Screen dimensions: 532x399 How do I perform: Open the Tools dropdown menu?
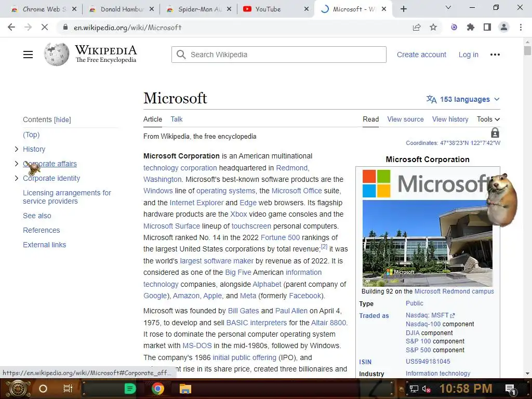point(488,119)
